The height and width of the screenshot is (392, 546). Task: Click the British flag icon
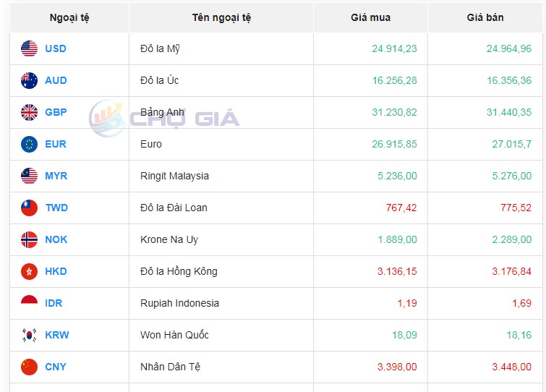click(29, 112)
